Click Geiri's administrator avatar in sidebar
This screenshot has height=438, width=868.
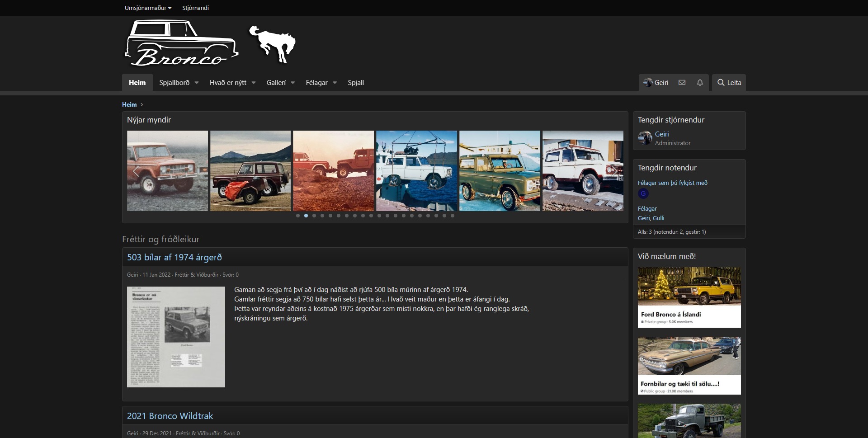tap(645, 138)
